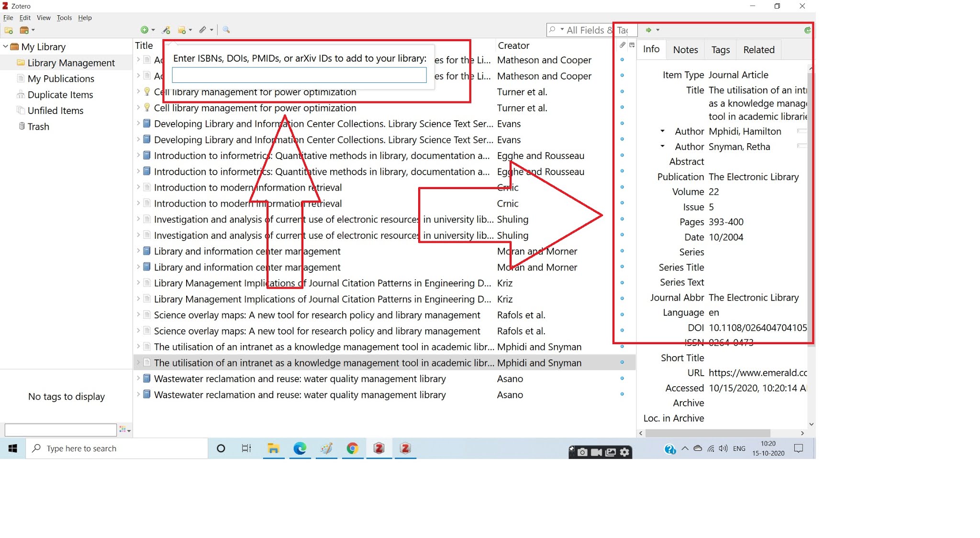Click the New Collection toolbar icon

pyautogui.click(x=9, y=30)
